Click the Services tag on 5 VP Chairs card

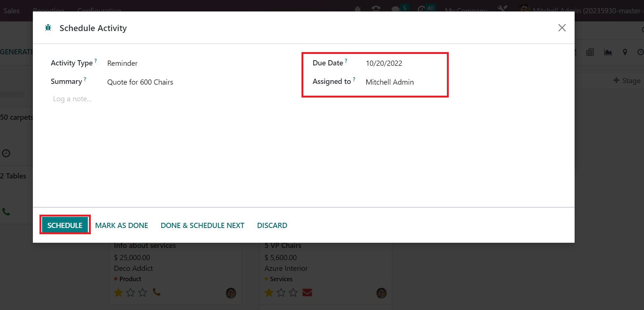[279, 279]
